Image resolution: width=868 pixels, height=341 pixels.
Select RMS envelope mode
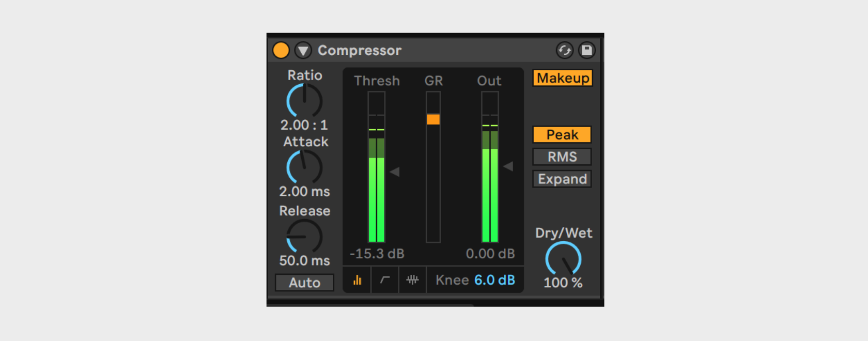(x=562, y=157)
